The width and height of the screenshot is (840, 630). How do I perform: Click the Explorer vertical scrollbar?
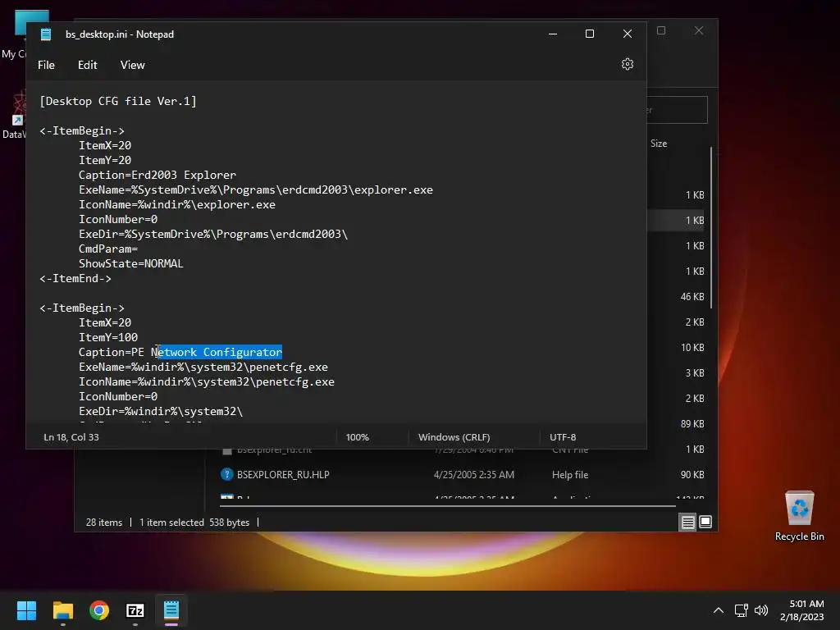coord(711,228)
